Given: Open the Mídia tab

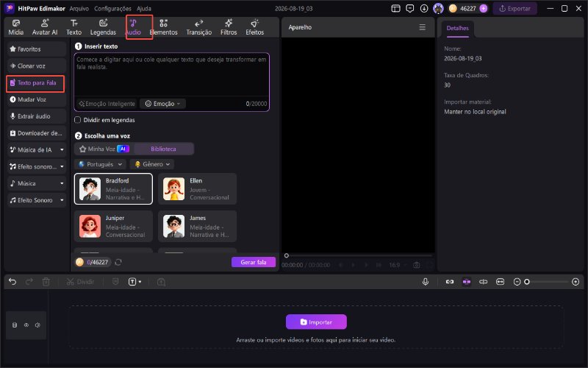Looking at the screenshot, I should 15,27.
